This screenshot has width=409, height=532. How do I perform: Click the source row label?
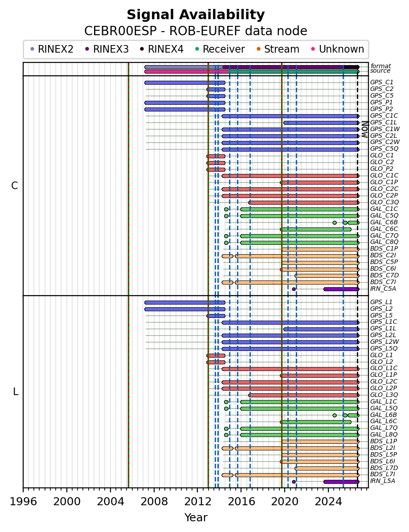coord(380,70)
